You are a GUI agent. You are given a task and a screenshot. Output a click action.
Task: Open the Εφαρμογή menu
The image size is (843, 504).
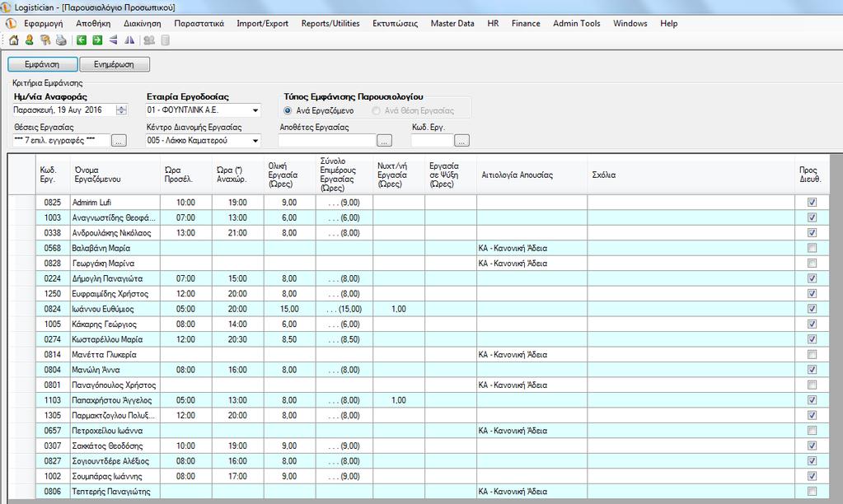click(44, 24)
